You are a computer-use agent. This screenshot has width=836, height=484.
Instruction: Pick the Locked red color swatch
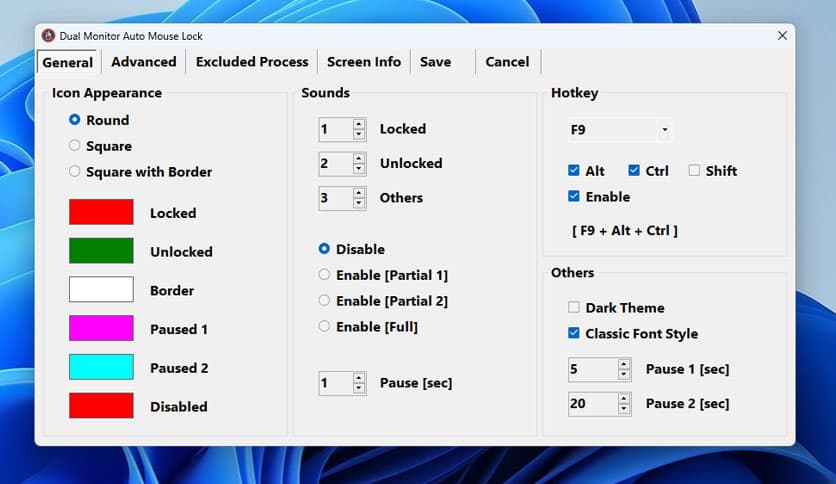pos(101,212)
